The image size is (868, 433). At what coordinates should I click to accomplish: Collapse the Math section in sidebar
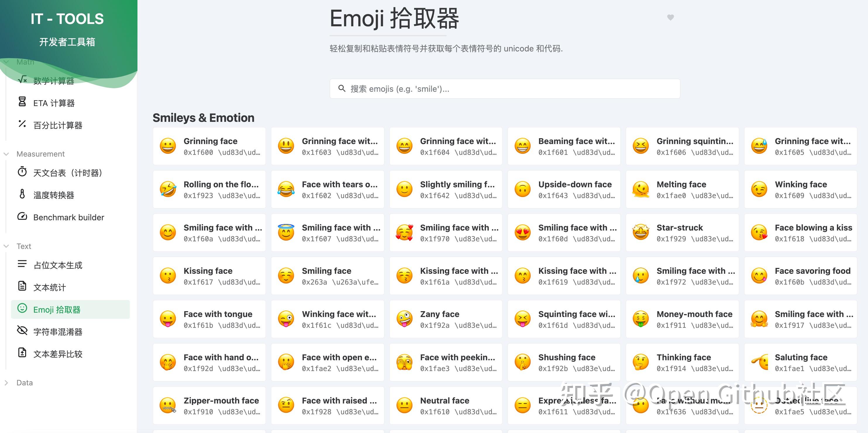click(6, 62)
